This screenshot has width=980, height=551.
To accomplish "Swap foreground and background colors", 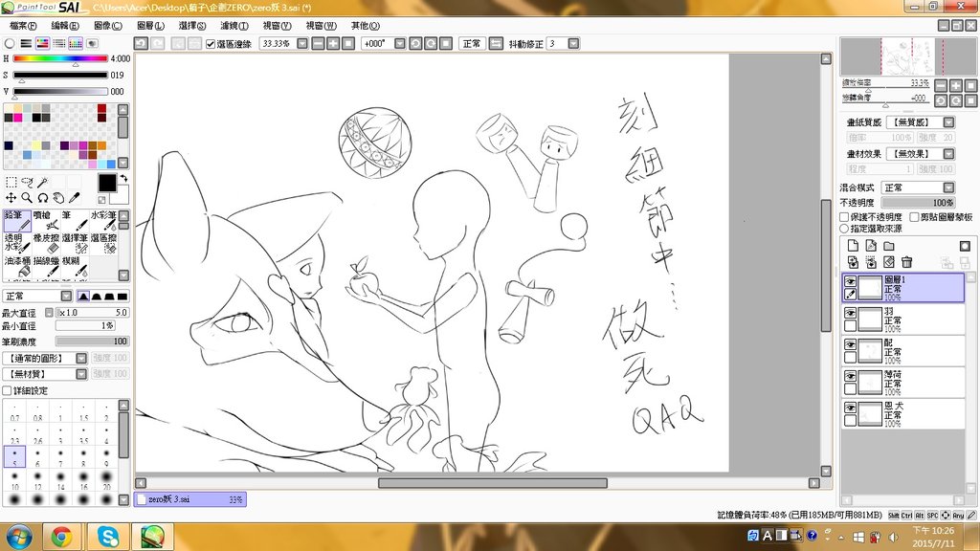I will click(x=123, y=179).
